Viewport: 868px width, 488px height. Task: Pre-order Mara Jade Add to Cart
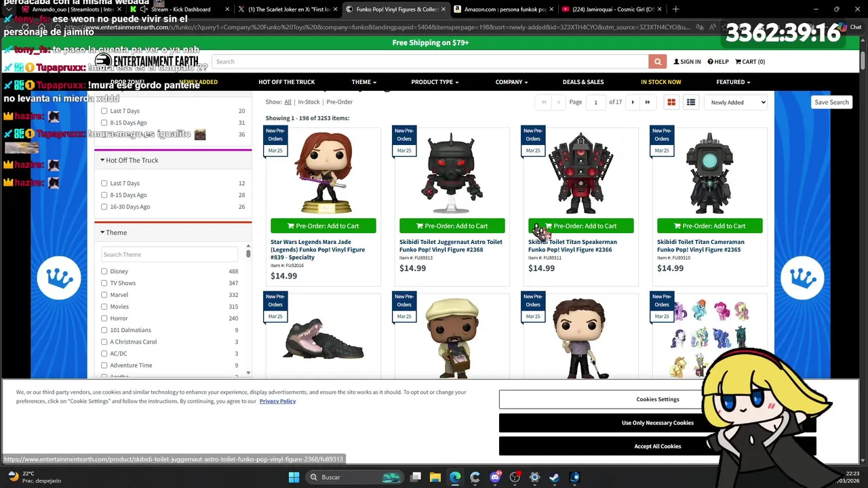coord(323,226)
